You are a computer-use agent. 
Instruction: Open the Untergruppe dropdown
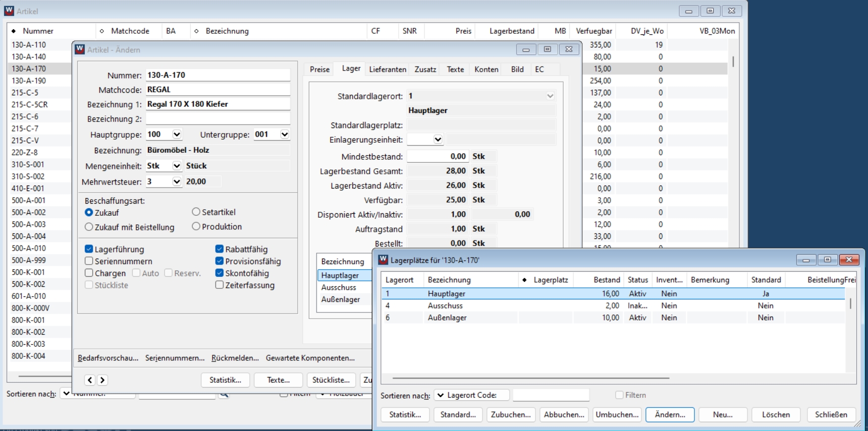pos(285,135)
